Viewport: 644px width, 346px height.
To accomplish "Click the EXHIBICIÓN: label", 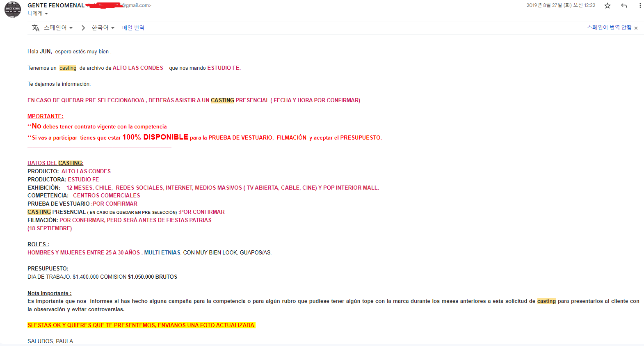I will 44,188.
